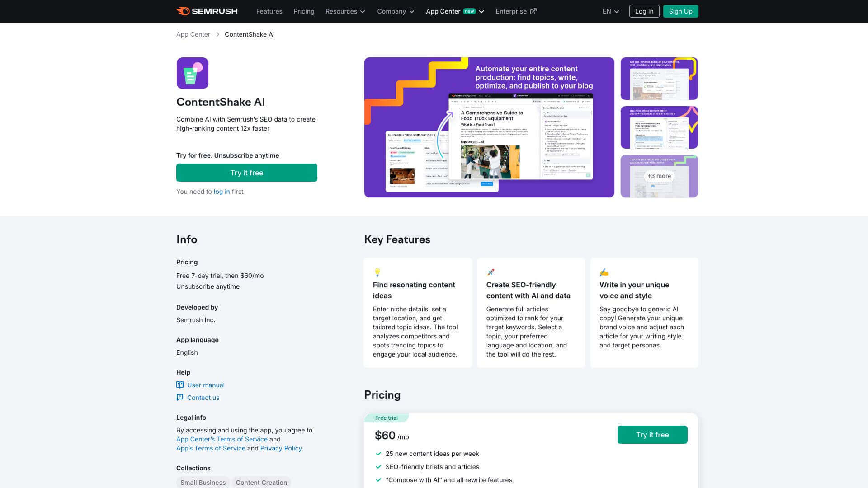The image size is (868, 488).
Task: Click the ContentShake AI app icon
Action: [193, 73]
